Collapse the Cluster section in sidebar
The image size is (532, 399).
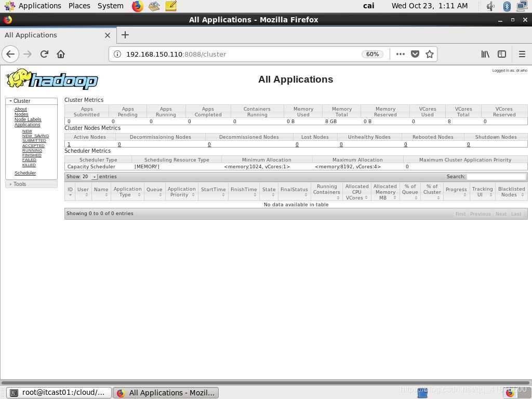tap(21, 101)
